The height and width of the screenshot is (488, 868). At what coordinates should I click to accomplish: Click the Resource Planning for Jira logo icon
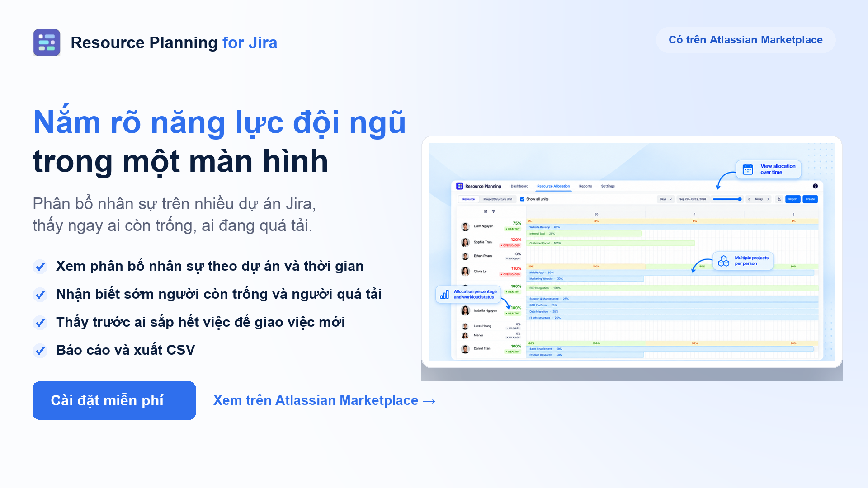pyautogui.click(x=47, y=42)
